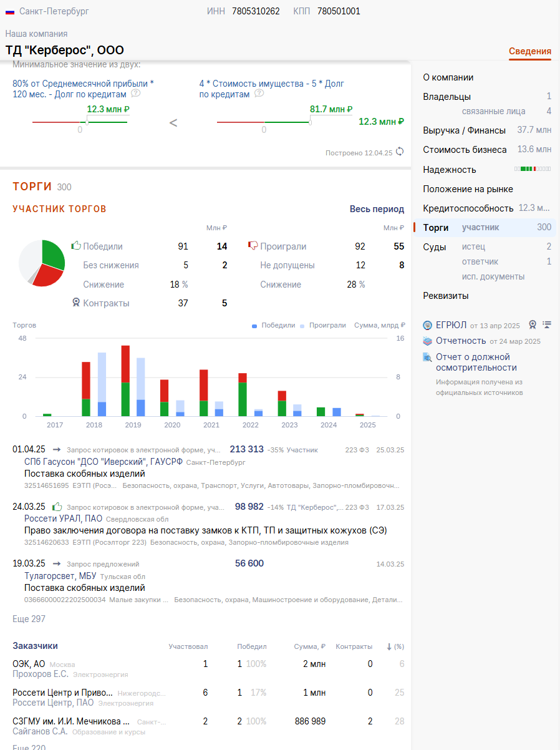
Task: Open the ЕГРЮЛ extract link
Action: click(x=451, y=325)
